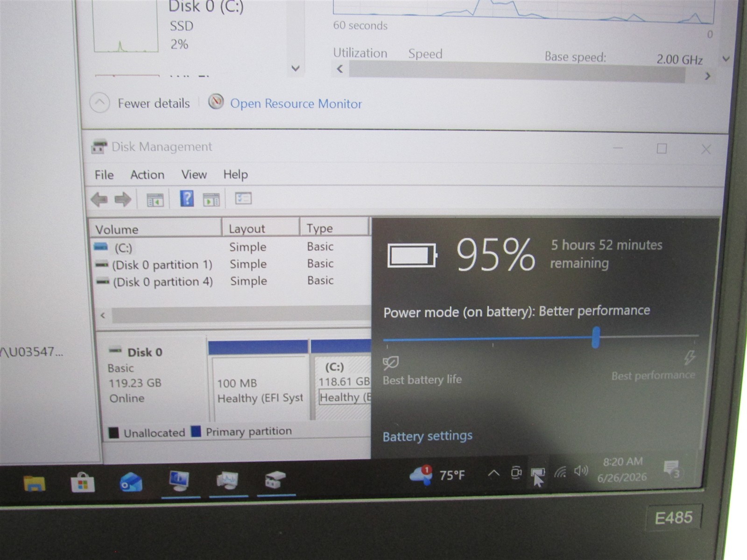Open the Wi-Fi network tray icon

(560, 472)
